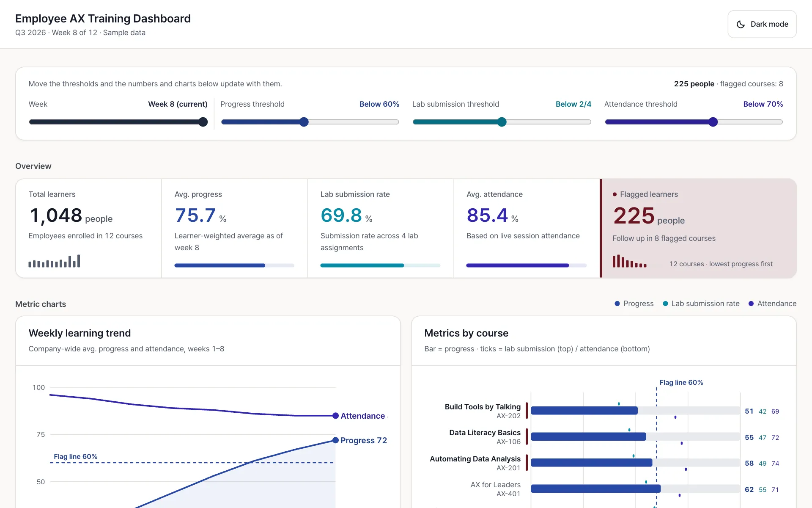Open the Flagged learners card
The image size is (812, 508).
pyautogui.click(x=698, y=228)
